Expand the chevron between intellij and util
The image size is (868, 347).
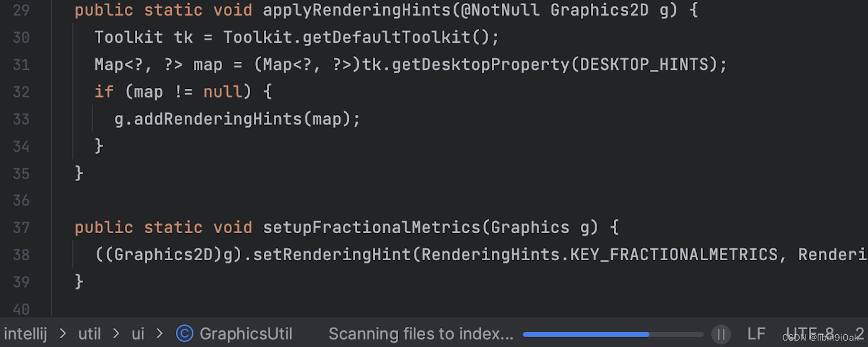63,334
